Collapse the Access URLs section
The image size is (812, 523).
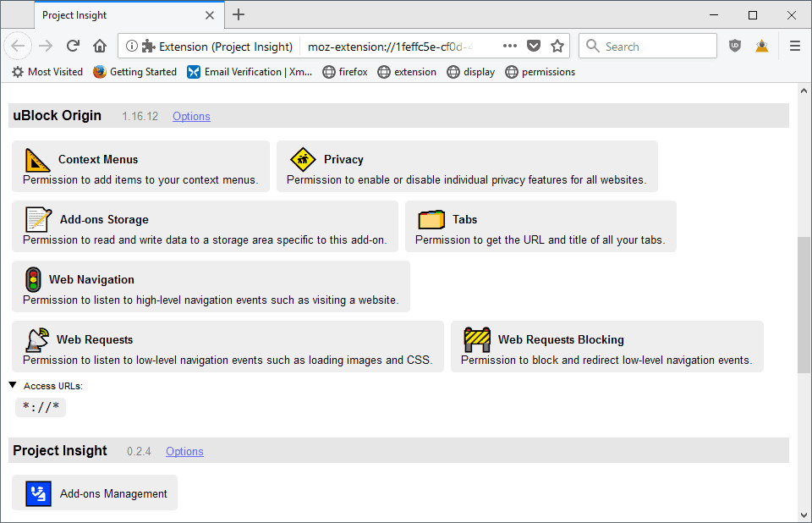(x=13, y=385)
